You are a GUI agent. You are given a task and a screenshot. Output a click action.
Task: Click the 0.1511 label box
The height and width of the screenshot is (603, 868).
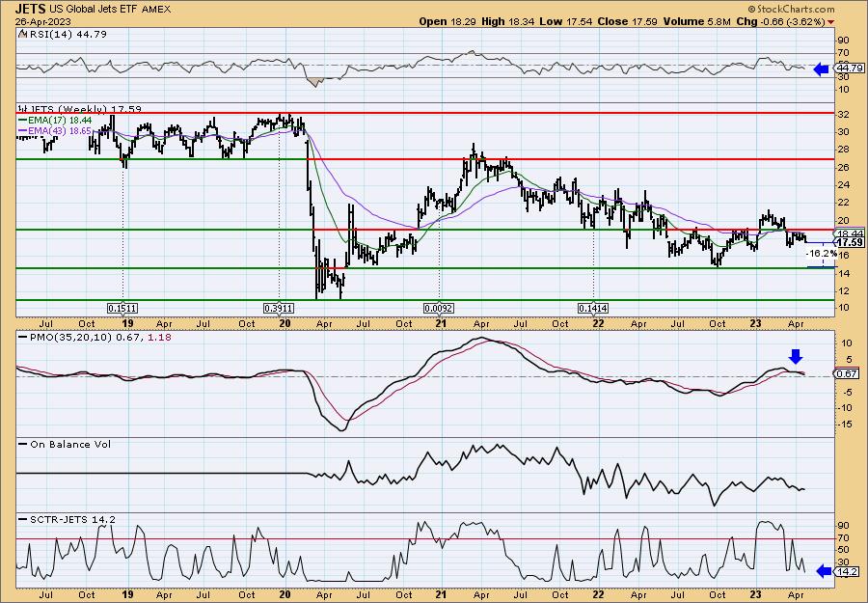tap(122, 308)
